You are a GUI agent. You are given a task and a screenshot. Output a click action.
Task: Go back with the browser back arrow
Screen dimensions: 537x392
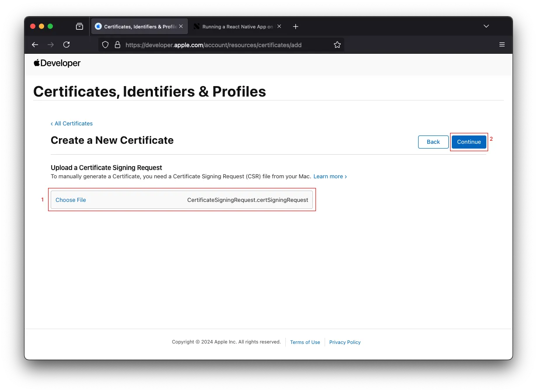coord(35,45)
